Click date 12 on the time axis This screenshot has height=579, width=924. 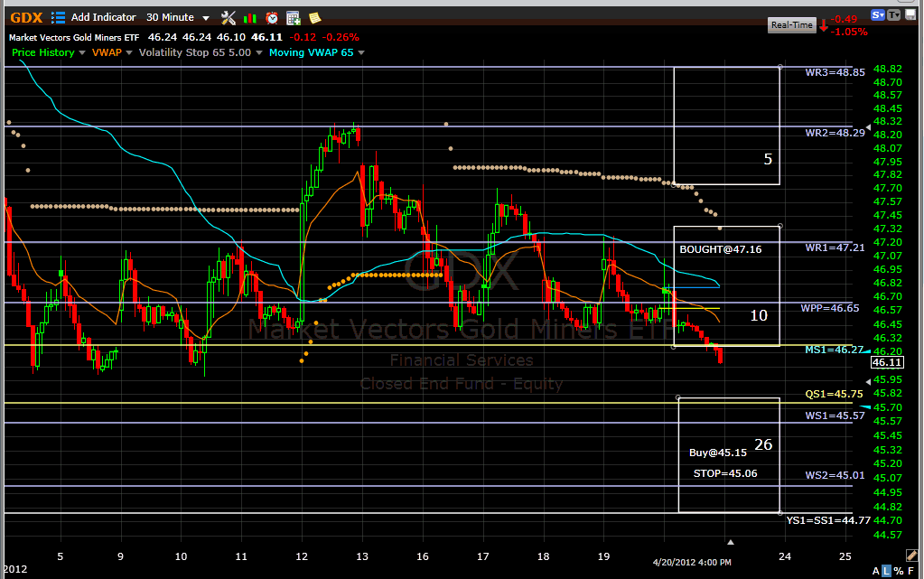[302, 556]
